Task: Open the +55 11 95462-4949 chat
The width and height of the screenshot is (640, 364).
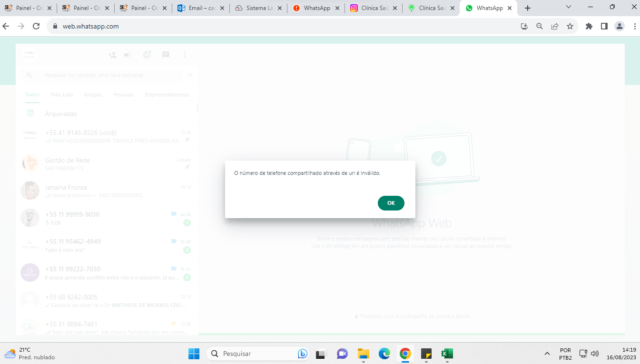Action: (x=107, y=245)
